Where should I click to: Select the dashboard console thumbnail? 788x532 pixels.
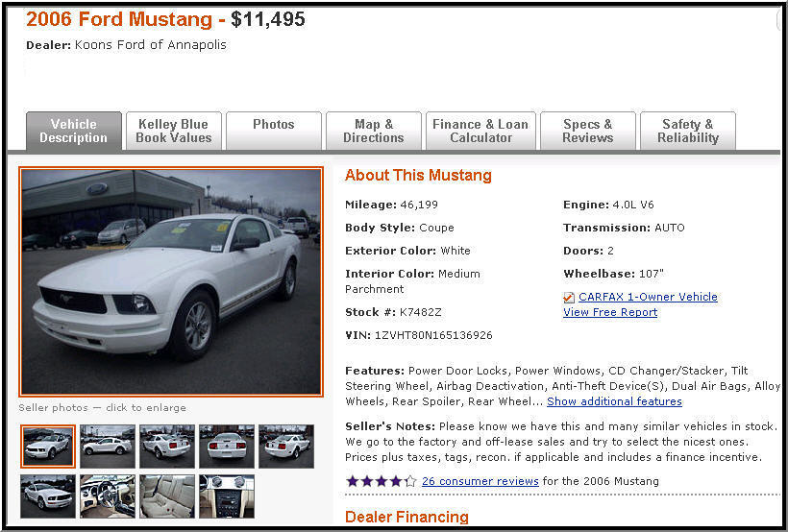tap(227, 496)
